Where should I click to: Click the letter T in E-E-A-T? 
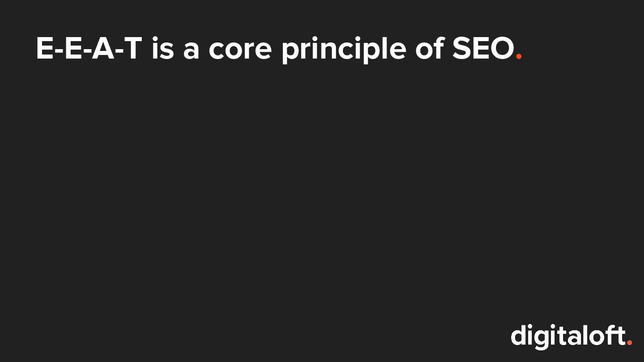pyautogui.click(x=132, y=48)
